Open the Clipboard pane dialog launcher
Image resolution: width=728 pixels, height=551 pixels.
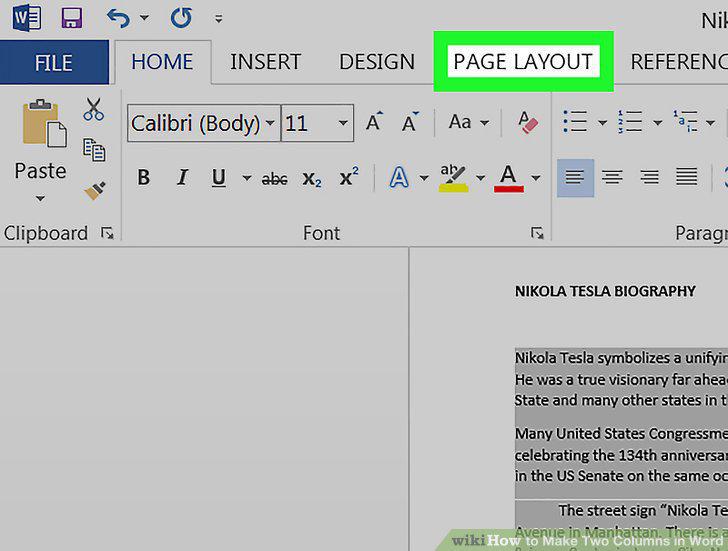[x=107, y=233]
